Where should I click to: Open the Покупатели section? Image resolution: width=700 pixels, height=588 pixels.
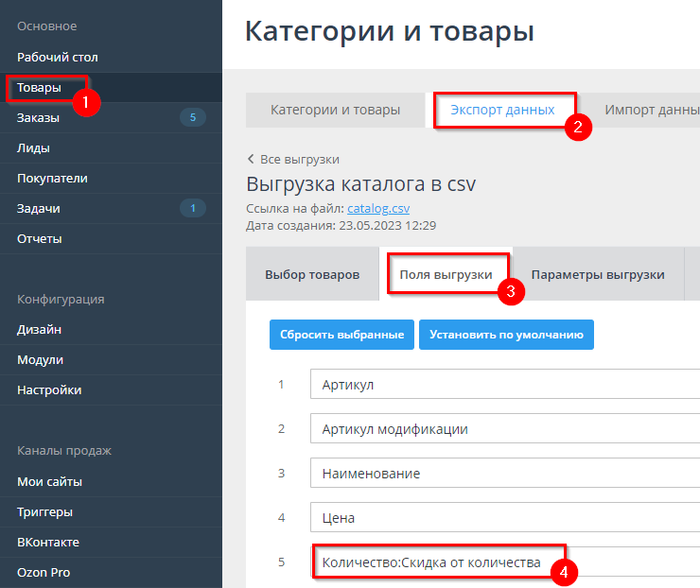(x=52, y=179)
